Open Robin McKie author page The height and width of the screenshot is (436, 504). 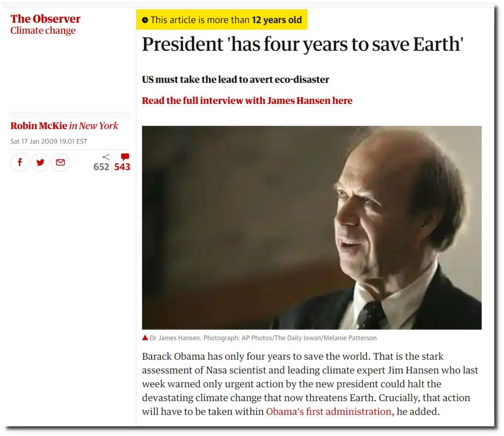point(39,125)
